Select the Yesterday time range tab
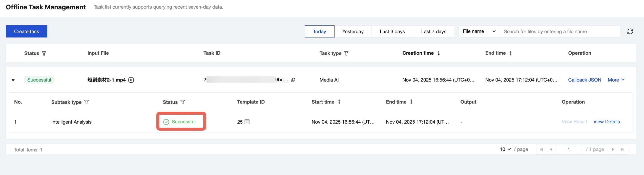 [x=353, y=31]
